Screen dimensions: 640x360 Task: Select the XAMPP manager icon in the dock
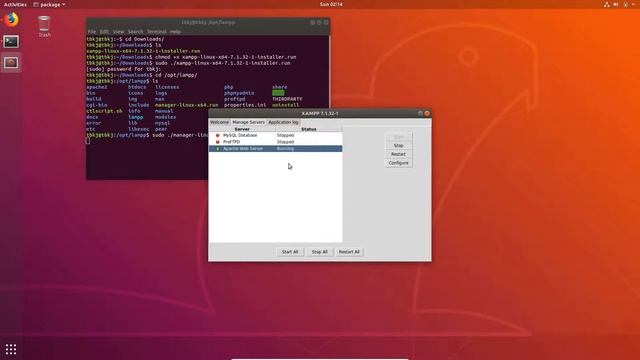coord(11,63)
